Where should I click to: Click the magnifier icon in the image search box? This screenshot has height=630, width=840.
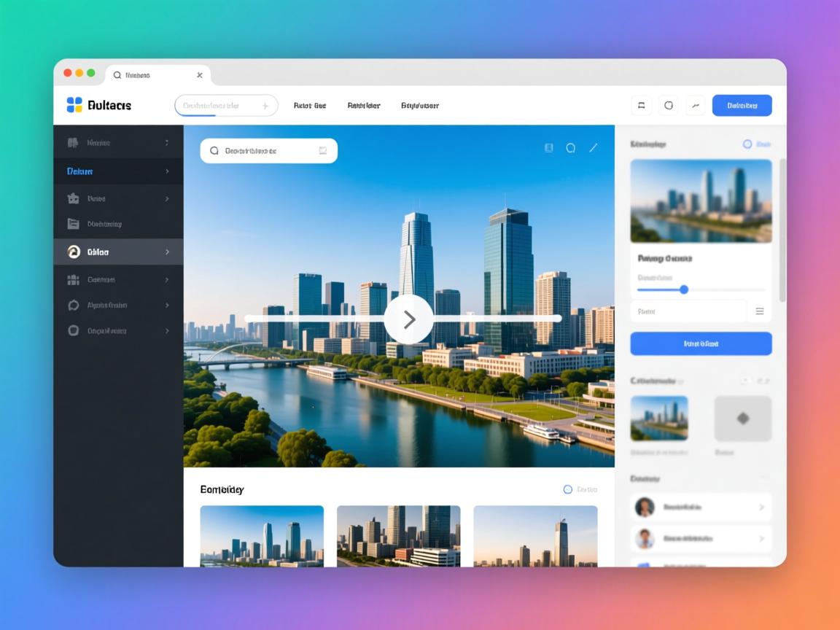click(x=214, y=151)
